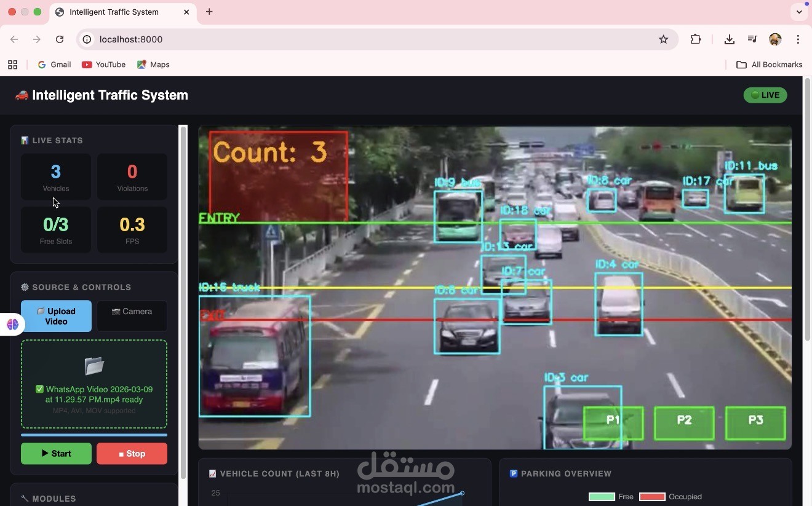Open the Chrome downloads icon

point(730,39)
